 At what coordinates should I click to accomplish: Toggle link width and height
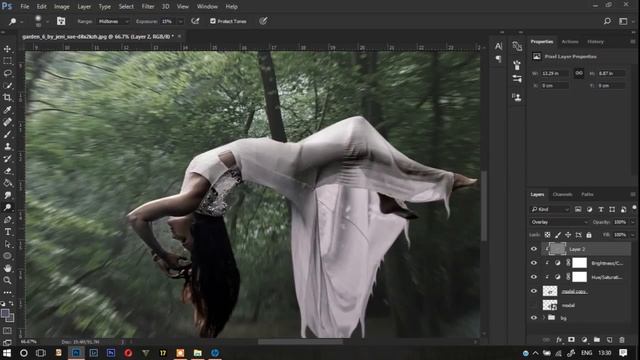tap(579, 73)
